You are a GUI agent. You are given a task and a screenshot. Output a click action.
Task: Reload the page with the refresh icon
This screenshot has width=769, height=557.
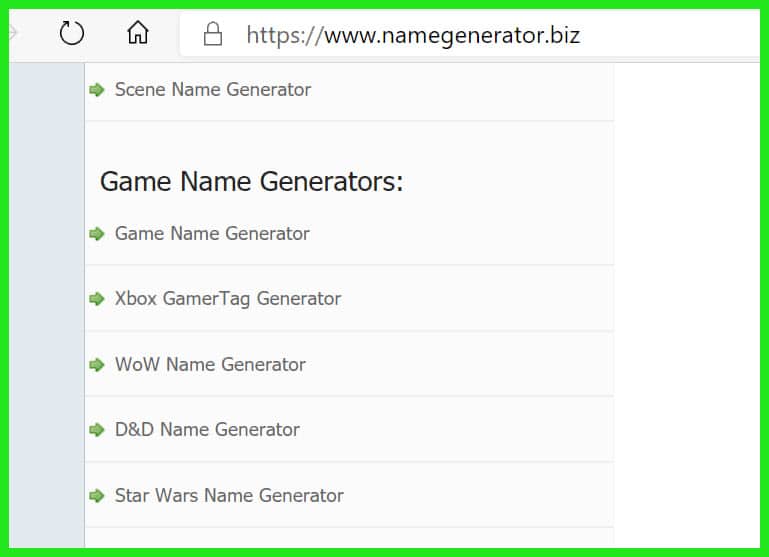pos(72,33)
